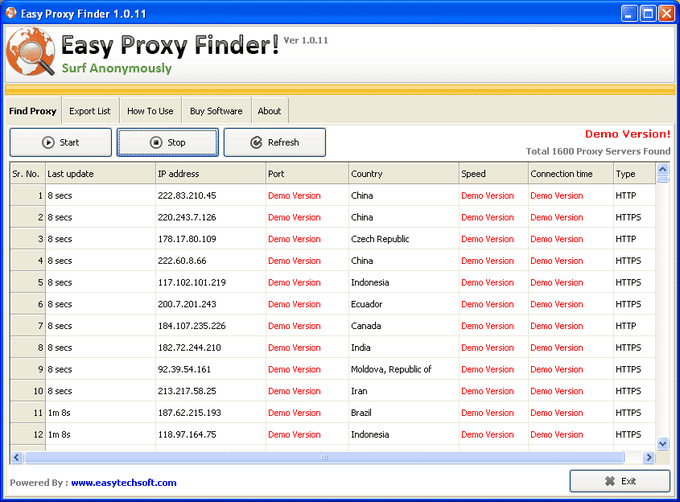The height and width of the screenshot is (502, 680).
Task: Close the Easy Proxy Finder window
Action: tap(667, 14)
